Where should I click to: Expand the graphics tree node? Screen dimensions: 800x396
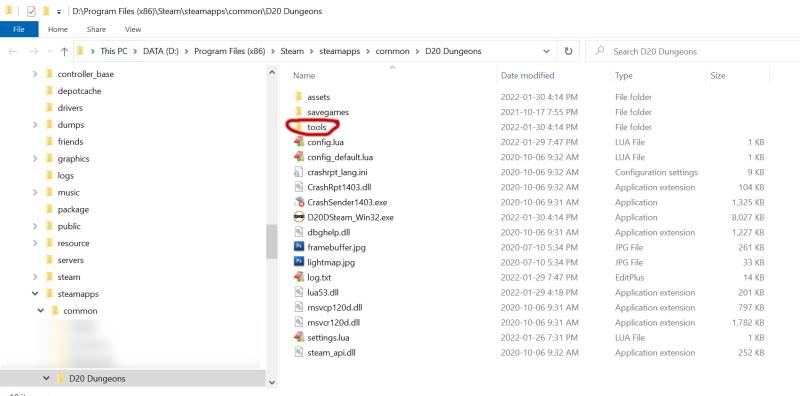35,159
